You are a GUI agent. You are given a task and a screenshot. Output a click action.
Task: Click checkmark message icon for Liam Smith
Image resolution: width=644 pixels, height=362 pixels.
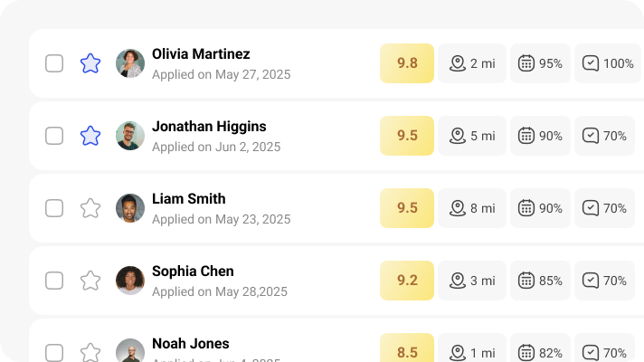(591, 208)
